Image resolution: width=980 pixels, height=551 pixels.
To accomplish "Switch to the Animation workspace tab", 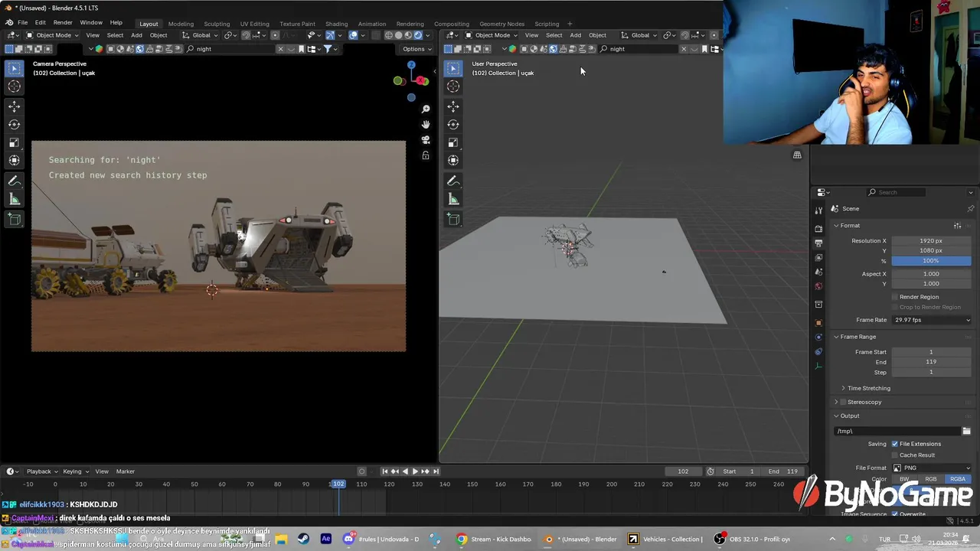I will pos(372,24).
